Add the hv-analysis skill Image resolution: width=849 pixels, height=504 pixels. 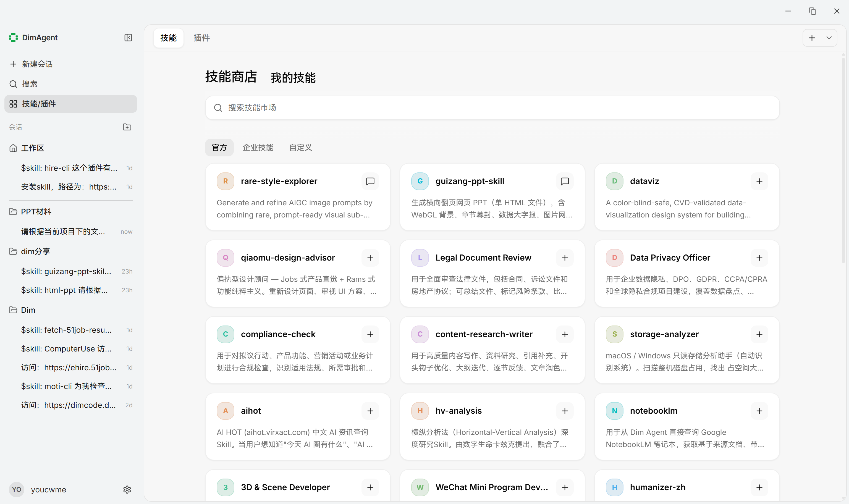tap(565, 411)
